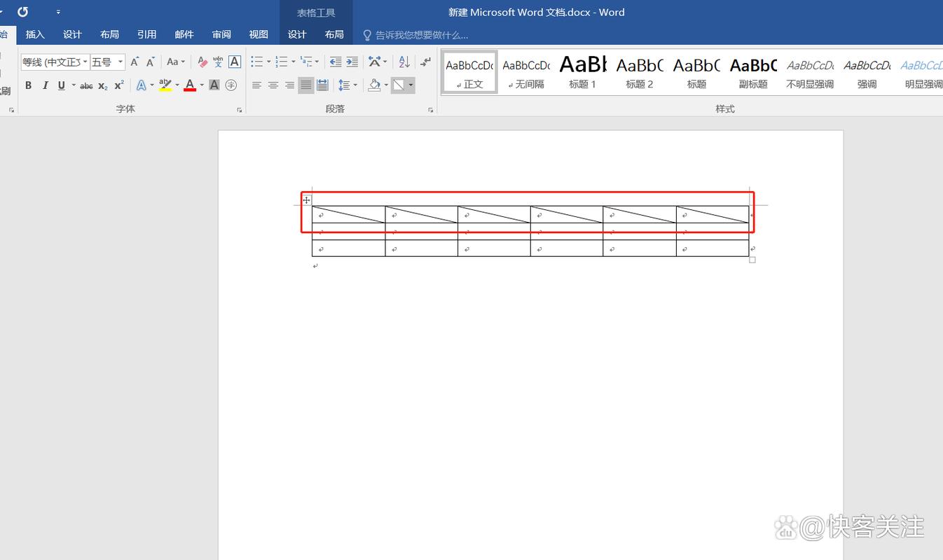
Task: Apply the 副标题 style
Action: pyautogui.click(x=753, y=72)
